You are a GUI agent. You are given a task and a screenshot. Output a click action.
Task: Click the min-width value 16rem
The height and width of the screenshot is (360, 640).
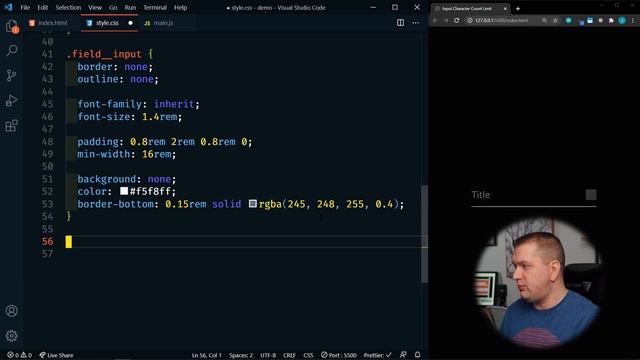[156, 154]
